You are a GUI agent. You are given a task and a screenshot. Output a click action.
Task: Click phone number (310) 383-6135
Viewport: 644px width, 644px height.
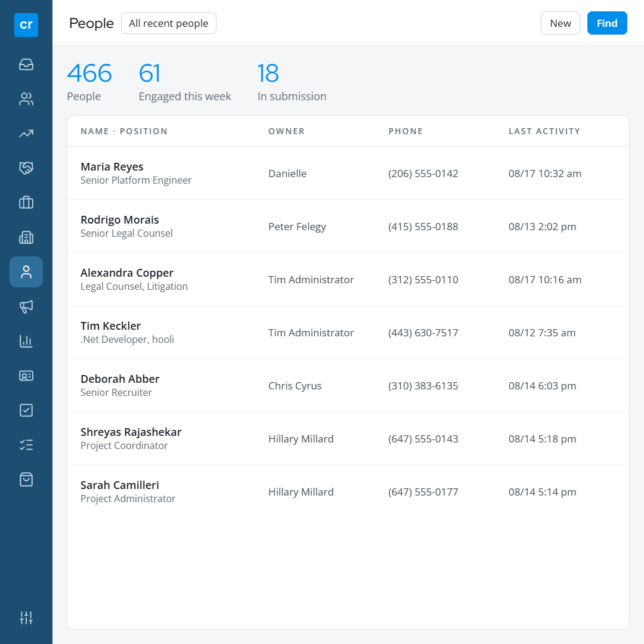click(423, 386)
